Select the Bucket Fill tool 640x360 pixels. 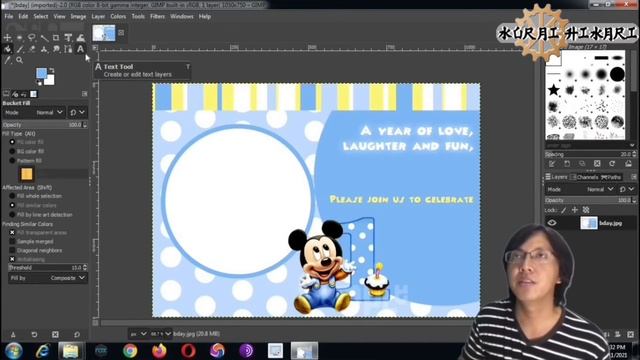pyautogui.click(x=7, y=49)
